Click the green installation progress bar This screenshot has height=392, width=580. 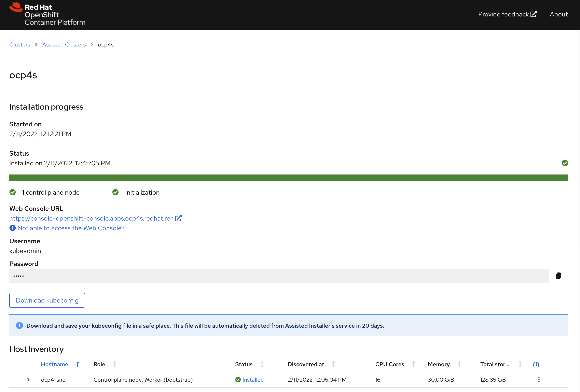coord(289,178)
